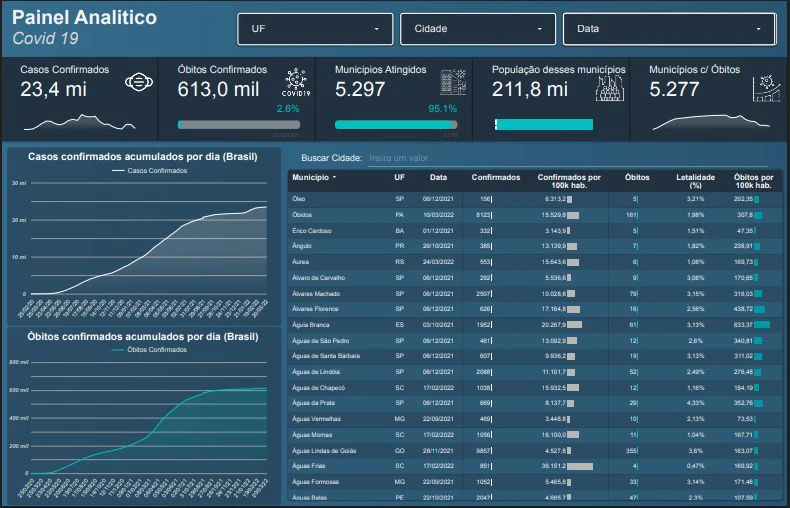Screen dimensions: 790x508
Task: Select the Águia Branca municipality
Action: click(x=310, y=325)
